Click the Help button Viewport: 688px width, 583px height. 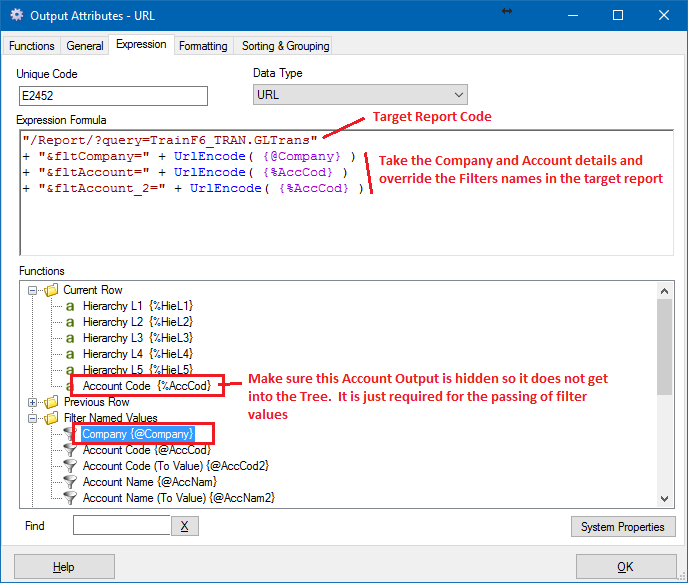coord(64,567)
